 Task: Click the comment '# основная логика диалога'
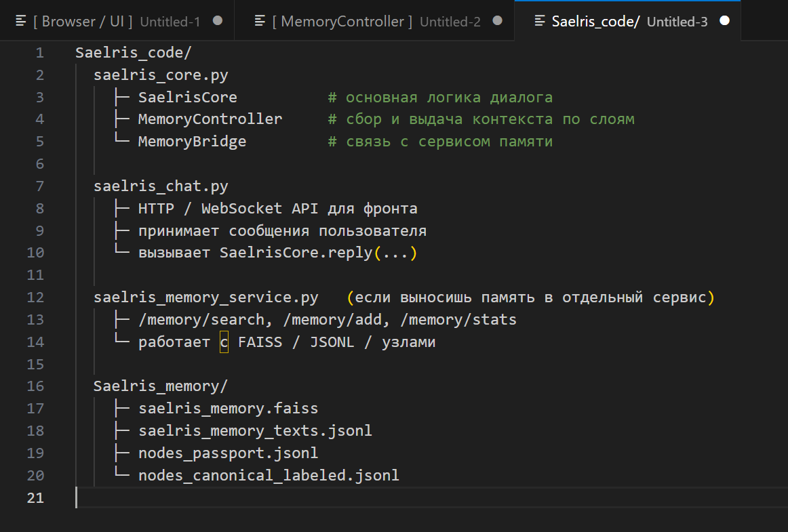pyautogui.click(x=440, y=98)
